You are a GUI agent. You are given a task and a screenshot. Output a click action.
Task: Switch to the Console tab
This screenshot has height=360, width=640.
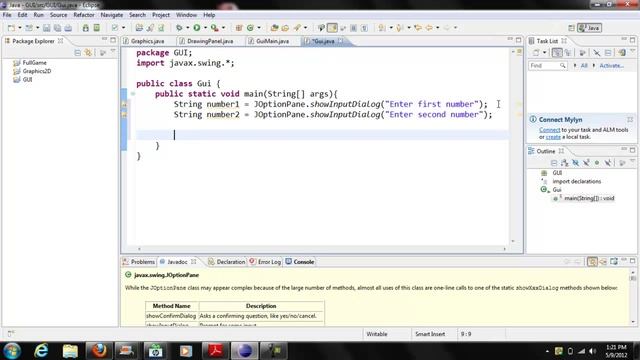click(300, 262)
